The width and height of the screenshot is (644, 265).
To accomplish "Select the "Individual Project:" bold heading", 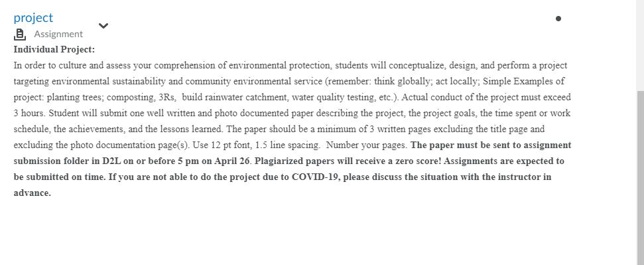I will [x=54, y=49].
